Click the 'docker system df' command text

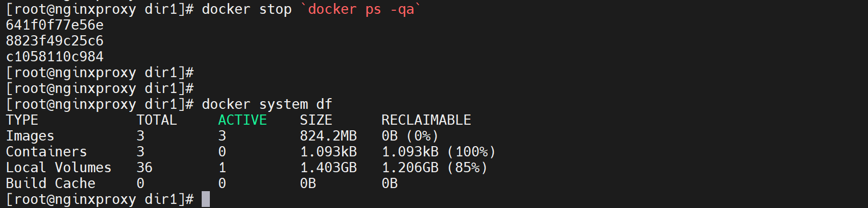tap(267, 104)
